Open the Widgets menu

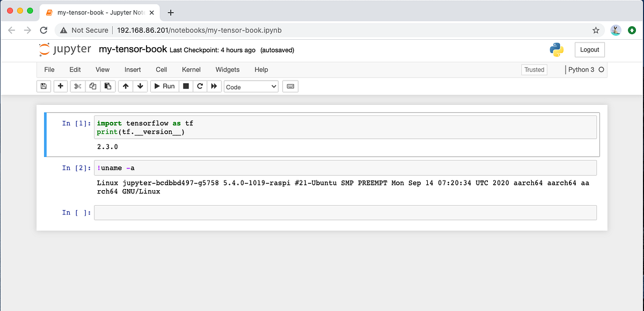pyautogui.click(x=227, y=69)
